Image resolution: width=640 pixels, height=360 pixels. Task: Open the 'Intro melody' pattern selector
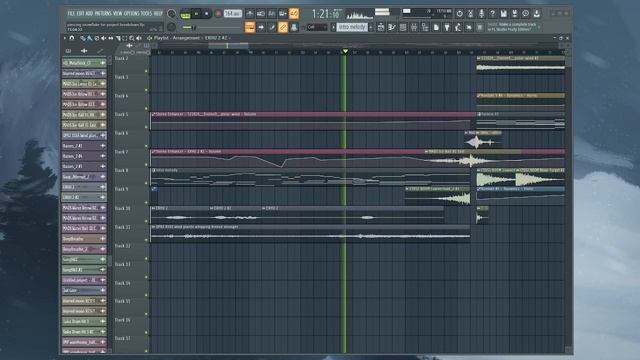[x=352, y=27]
